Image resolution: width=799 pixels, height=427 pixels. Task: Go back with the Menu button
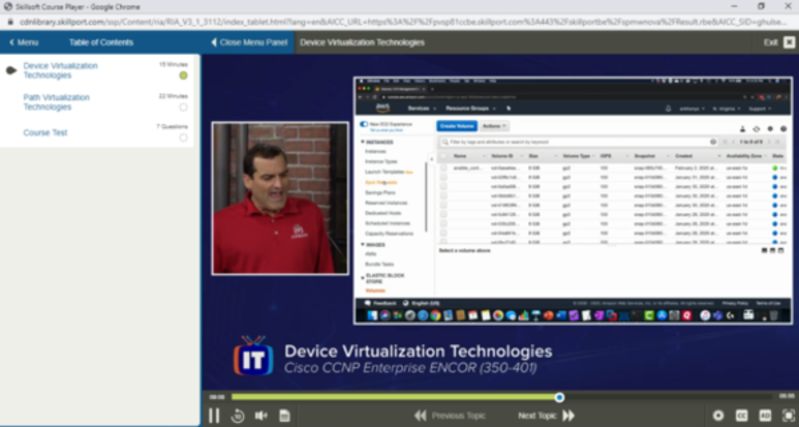coord(23,42)
